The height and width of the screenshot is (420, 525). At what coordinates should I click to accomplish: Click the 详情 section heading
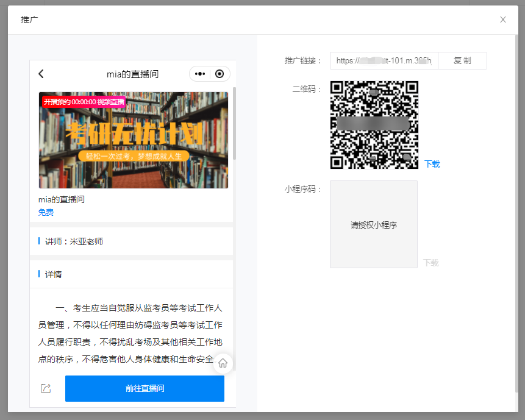(54, 274)
